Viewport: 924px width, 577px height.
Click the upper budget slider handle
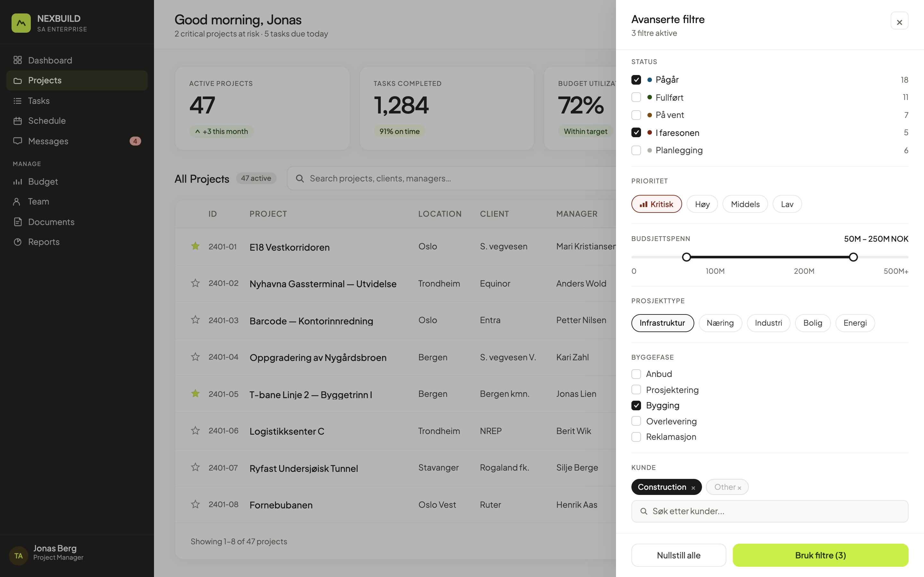[x=853, y=257]
